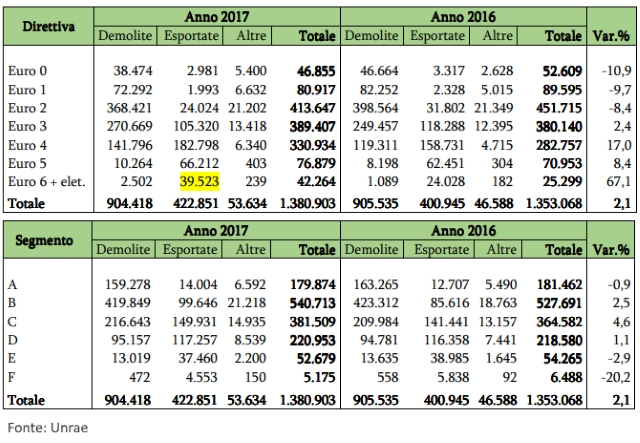Click the 67,1 variation percentage value
The image size is (640, 443).
coord(614,183)
